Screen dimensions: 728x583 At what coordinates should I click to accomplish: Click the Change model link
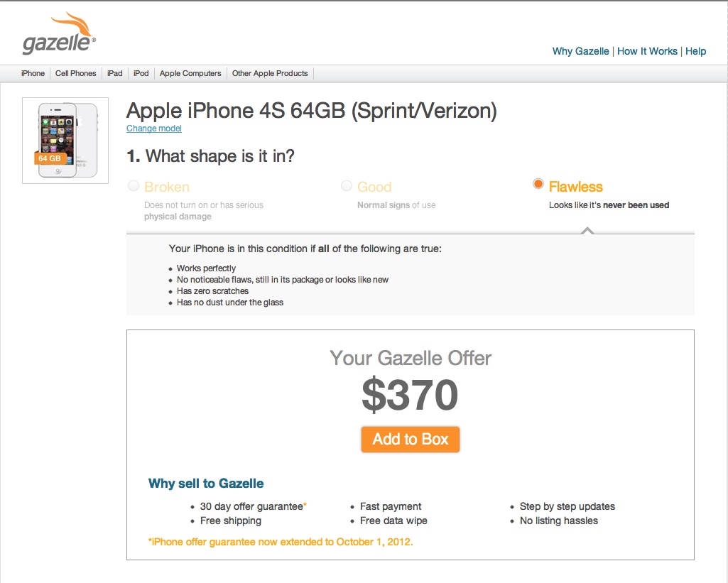click(x=154, y=129)
